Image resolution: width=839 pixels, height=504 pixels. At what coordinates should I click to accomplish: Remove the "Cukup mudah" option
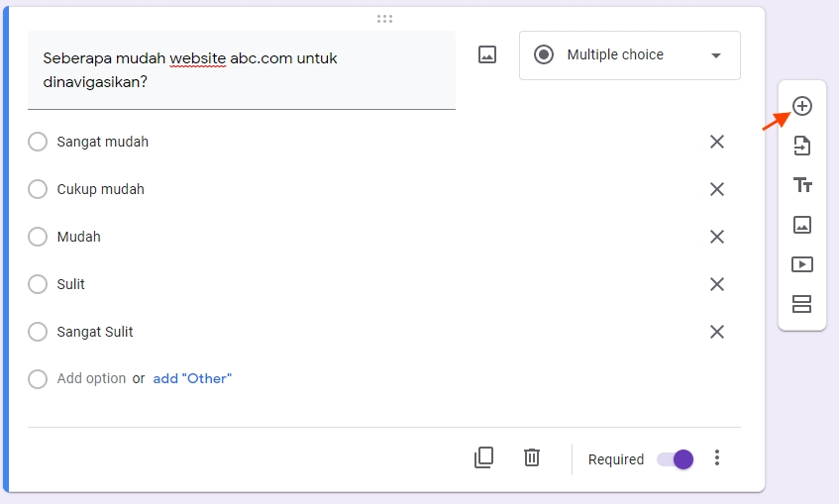point(717,189)
